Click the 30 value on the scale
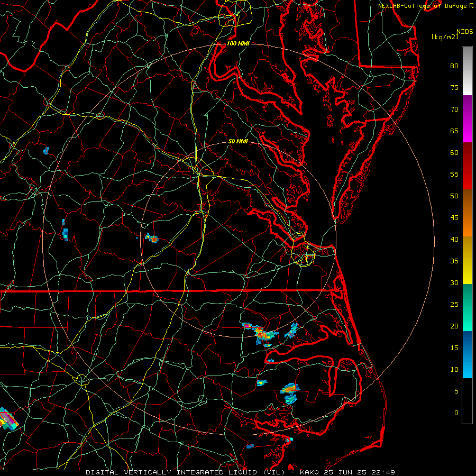 (454, 282)
